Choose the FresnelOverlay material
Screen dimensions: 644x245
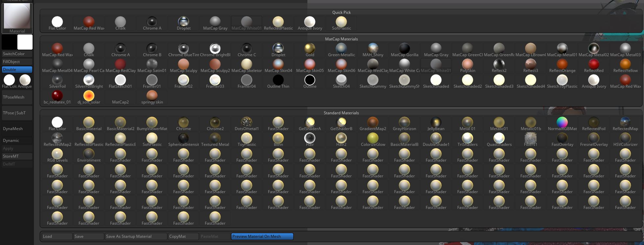tap(594, 140)
